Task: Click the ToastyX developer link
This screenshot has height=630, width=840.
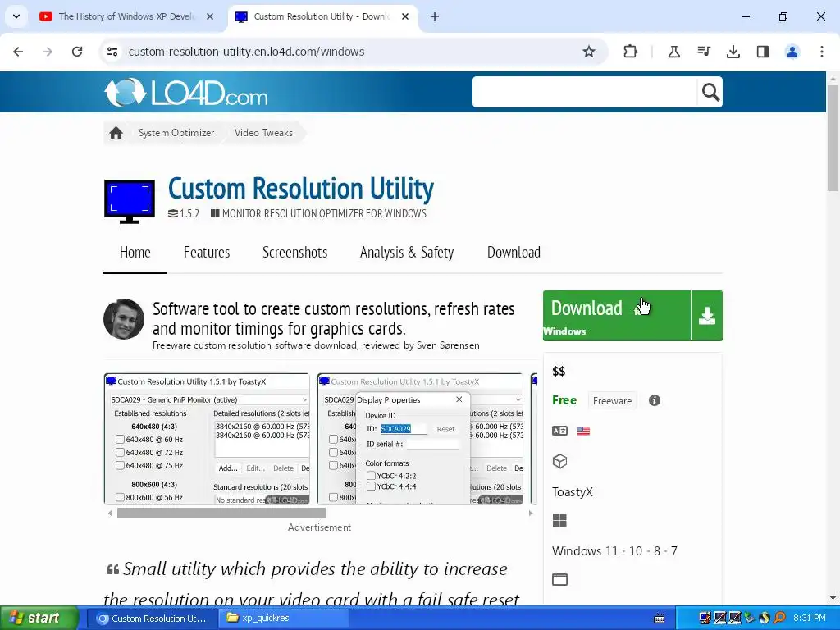Action: [x=572, y=492]
